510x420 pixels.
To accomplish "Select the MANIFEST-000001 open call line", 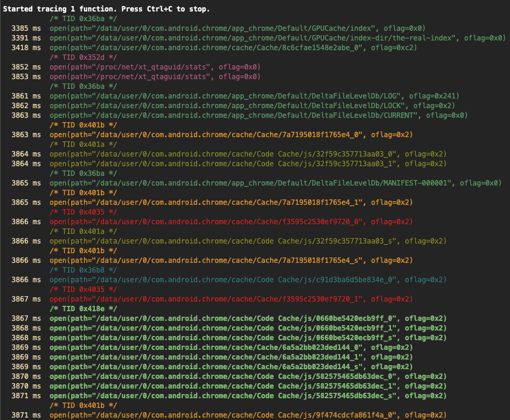I will pos(275,183).
